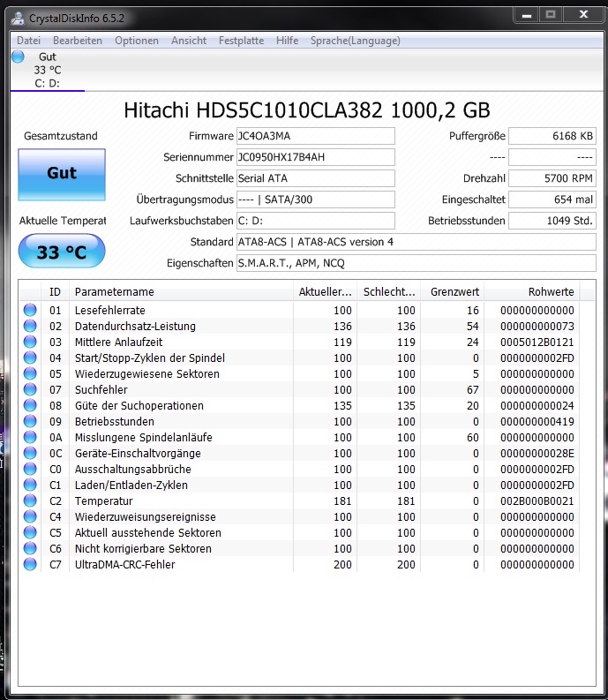Click the status orb for Nicht korrigierbare Sektoren
The width and height of the screenshot is (608, 700).
coord(30,548)
